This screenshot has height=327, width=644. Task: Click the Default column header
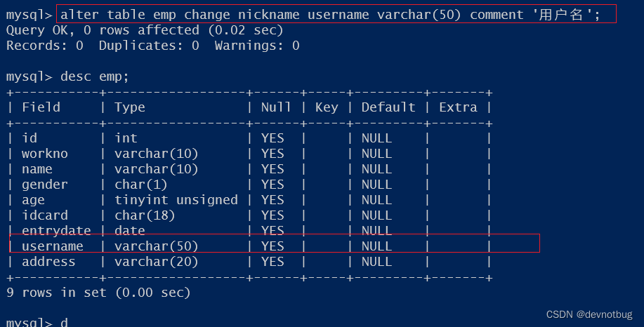tap(388, 107)
